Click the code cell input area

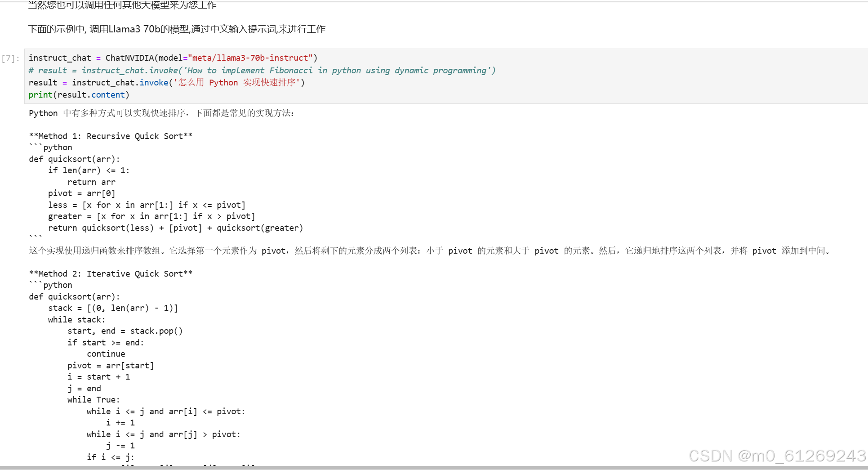click(445, 76)
